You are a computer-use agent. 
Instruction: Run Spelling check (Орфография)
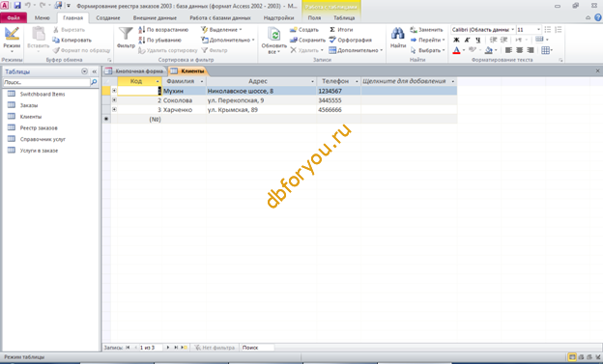pyautogui.click(x=351, y=40)
